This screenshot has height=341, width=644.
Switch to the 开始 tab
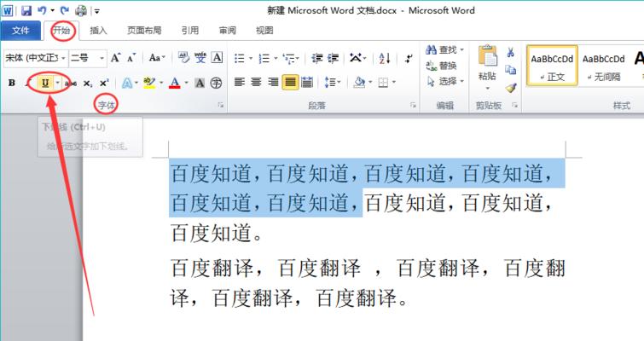(61, 31)
